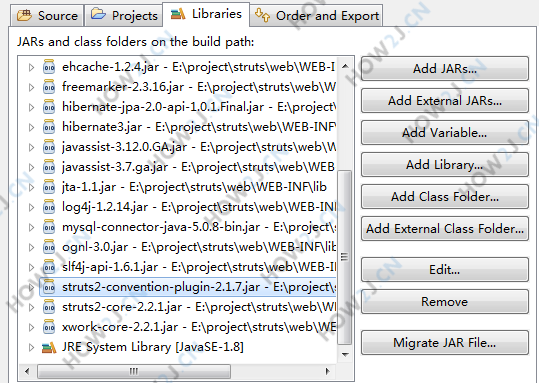Click the jar icon for jta-1.1.jar
This screenshot has height=383, width=539.
[x=49, y=187]
